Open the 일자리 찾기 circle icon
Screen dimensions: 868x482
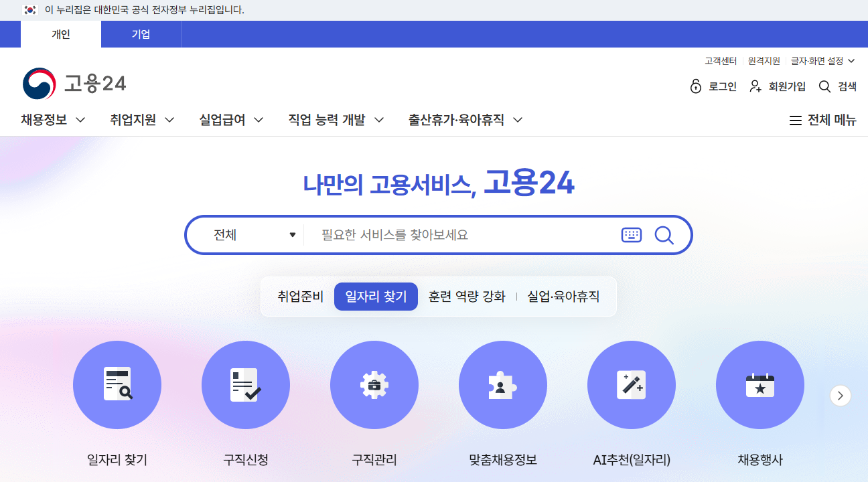pos(117,385)
